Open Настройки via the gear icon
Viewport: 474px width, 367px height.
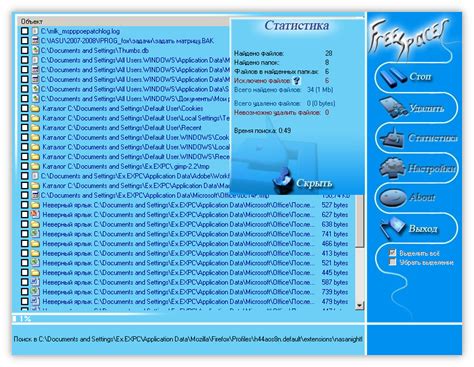coord(393,168)
